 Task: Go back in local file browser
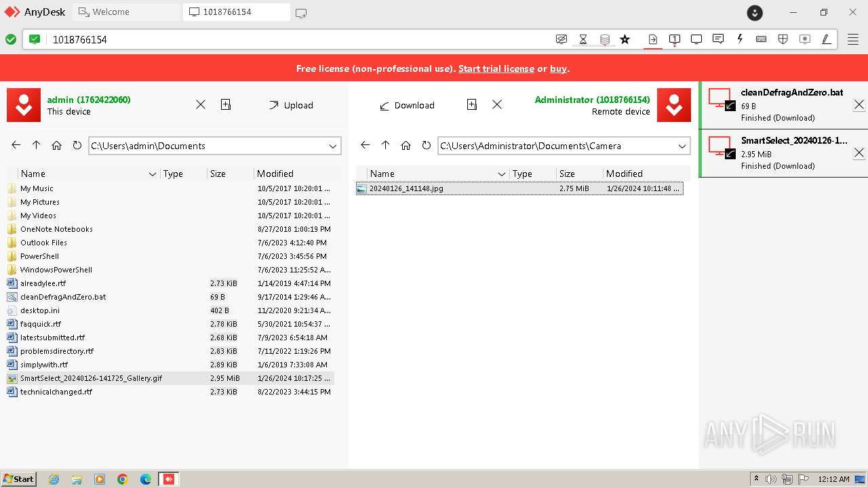coord(16,145)
